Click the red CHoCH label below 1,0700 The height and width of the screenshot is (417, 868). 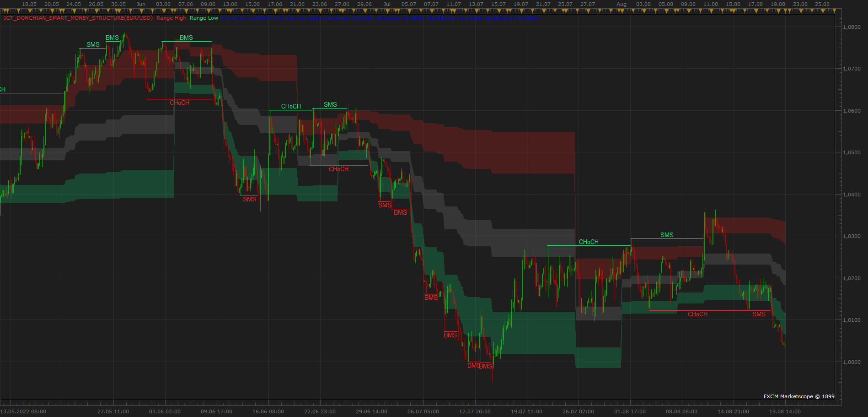pyautogui.click(x=179, y=103)
